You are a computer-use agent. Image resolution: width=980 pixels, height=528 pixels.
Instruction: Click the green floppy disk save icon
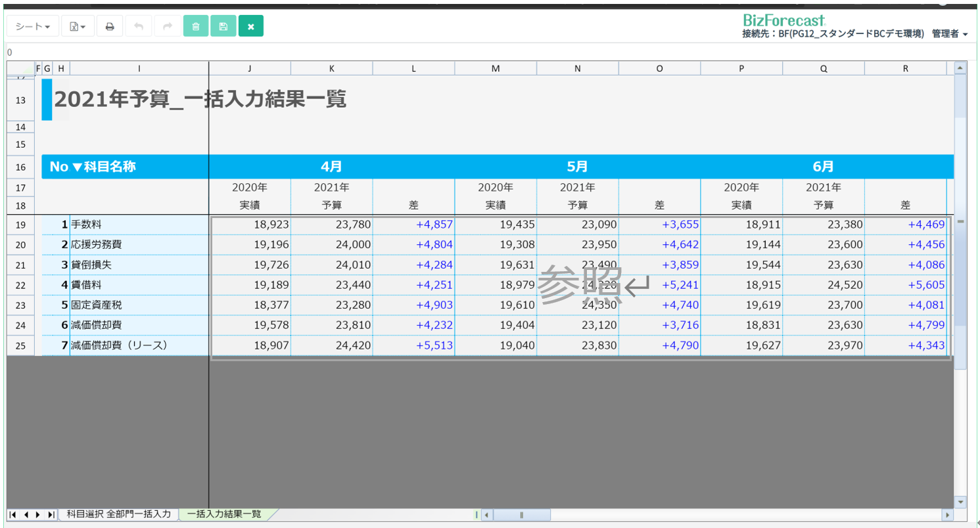click(x=223, y=26)
